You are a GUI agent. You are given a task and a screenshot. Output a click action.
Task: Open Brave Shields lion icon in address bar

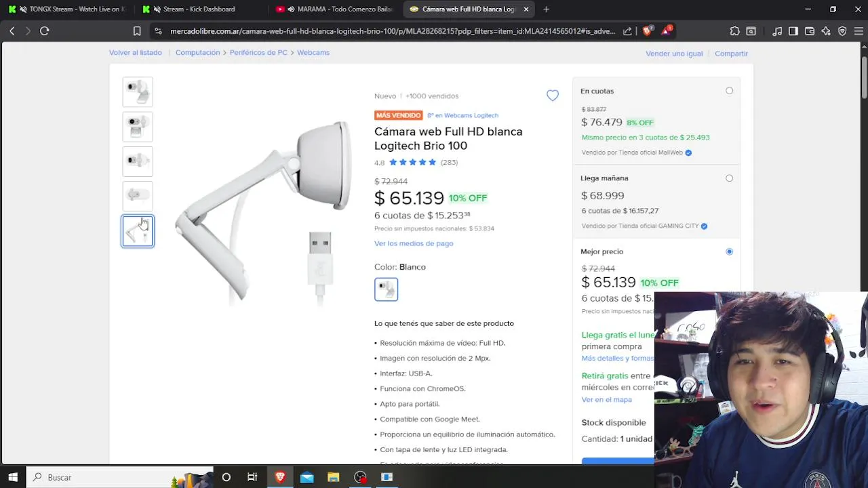point(647,30)
